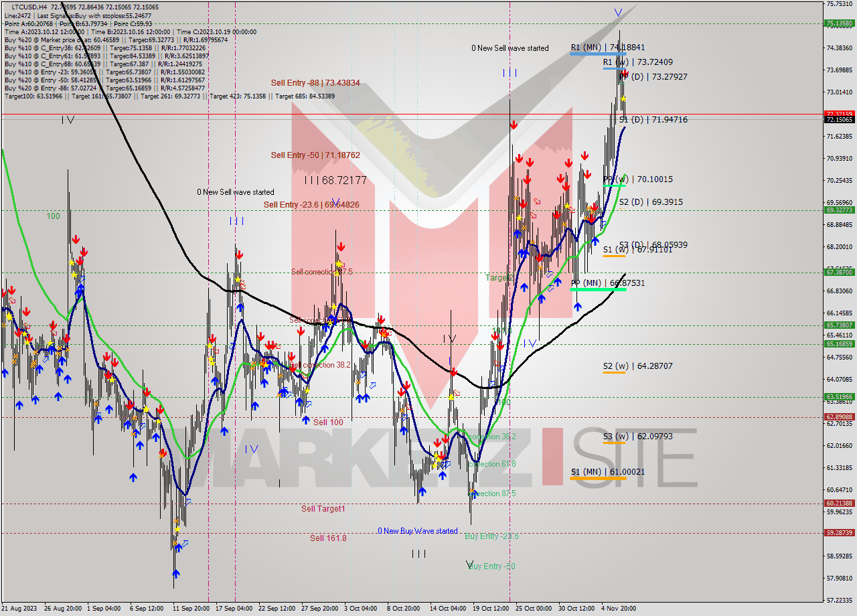The height and width of the screenshot is (616, 857).
Task: Click the green 65.16859 price tag
Action: click(839, 343)
